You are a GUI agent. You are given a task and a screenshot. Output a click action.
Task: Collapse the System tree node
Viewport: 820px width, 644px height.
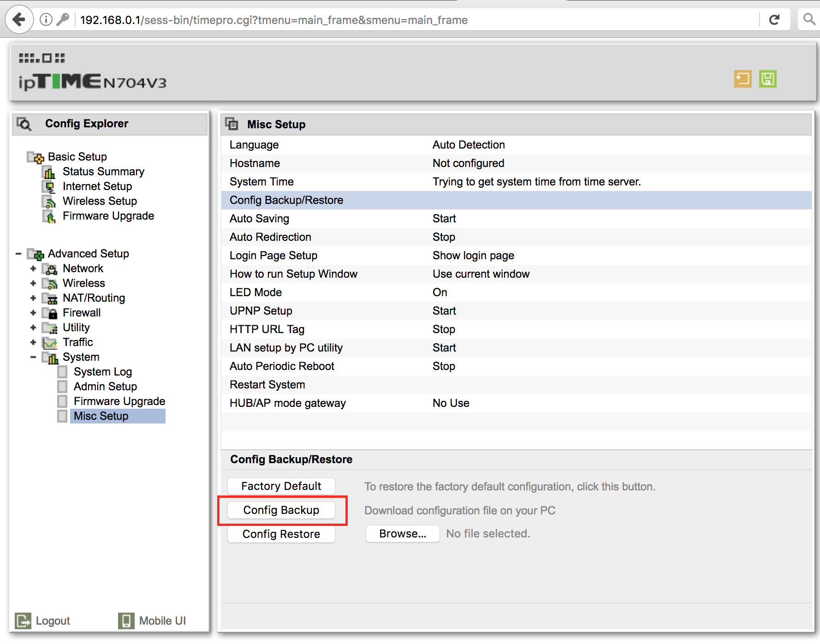[33, 357]
